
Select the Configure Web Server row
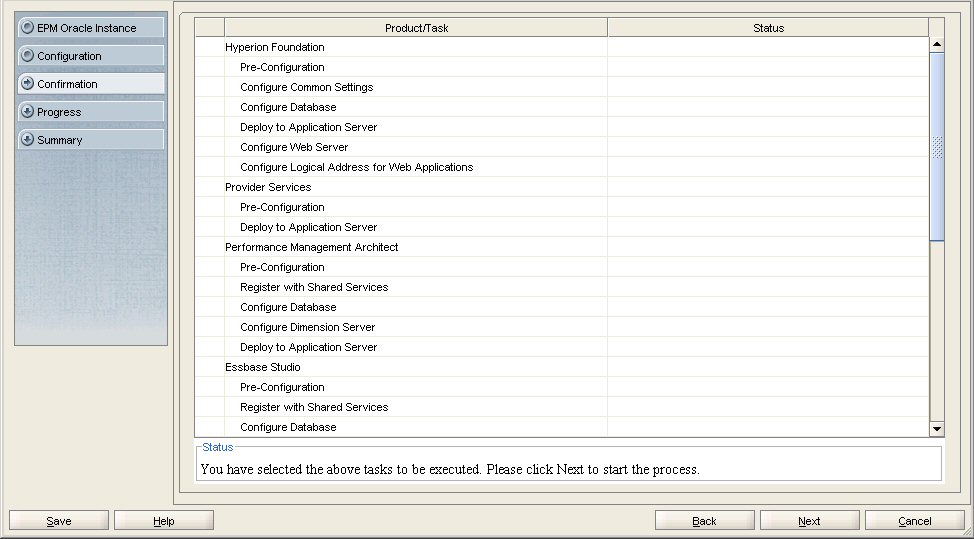562,147
